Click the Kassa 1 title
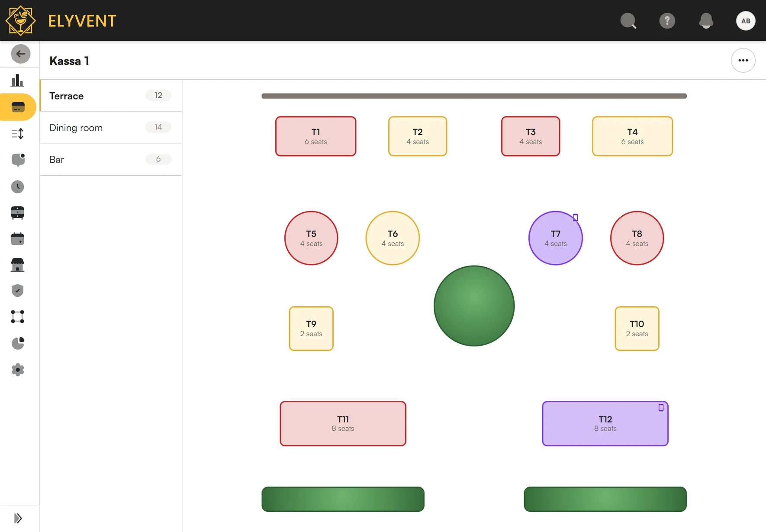Image resolution: width=766 pixels, height=532 pixels. [69, 61]
